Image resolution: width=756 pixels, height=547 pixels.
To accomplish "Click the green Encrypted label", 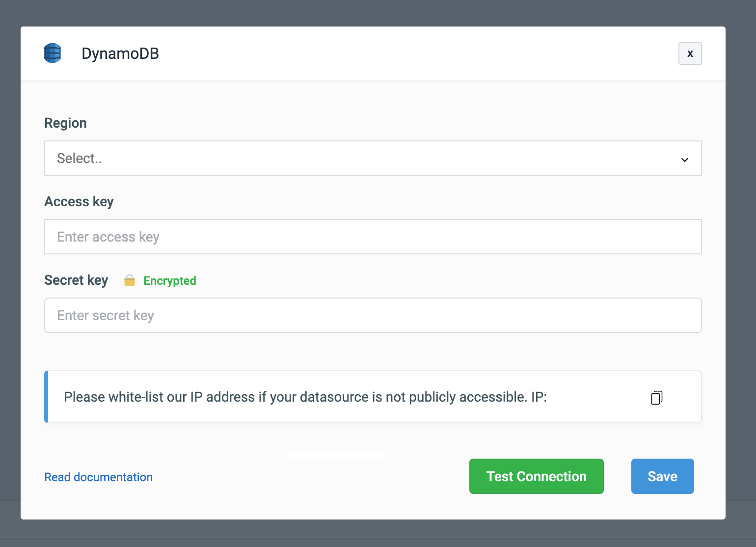I will coord(170,281).
